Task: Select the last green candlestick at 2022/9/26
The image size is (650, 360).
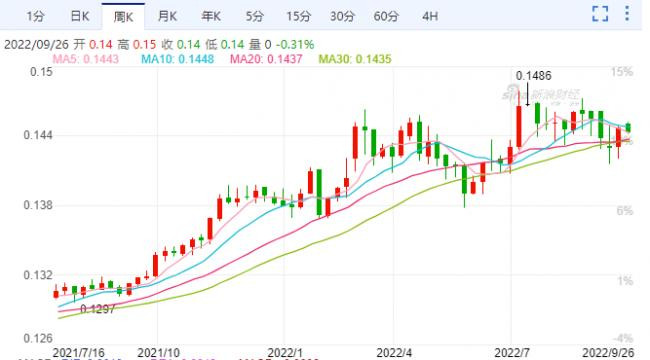Action: [x=628, y=127]
